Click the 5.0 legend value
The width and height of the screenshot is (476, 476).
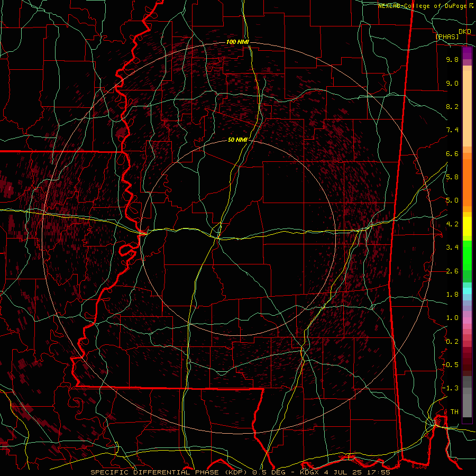(452, 200)
